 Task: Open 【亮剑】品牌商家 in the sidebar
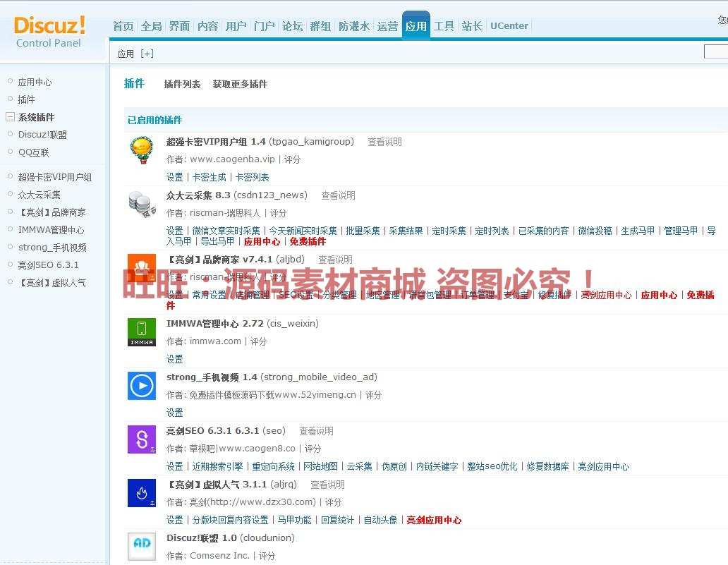point(51,212)
